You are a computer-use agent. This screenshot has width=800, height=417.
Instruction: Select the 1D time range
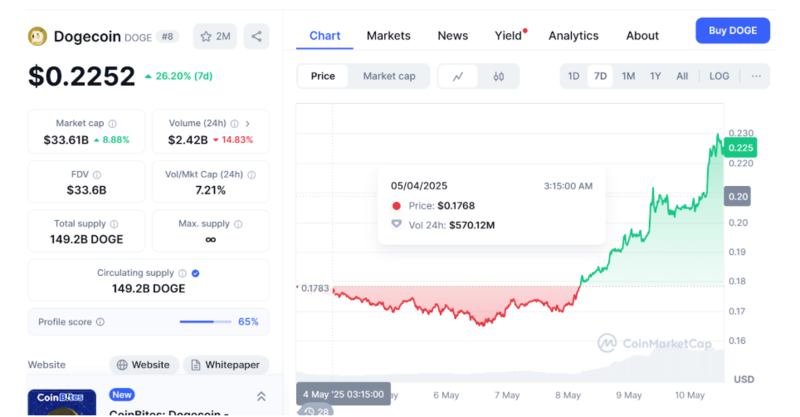(x=573, y=76)
